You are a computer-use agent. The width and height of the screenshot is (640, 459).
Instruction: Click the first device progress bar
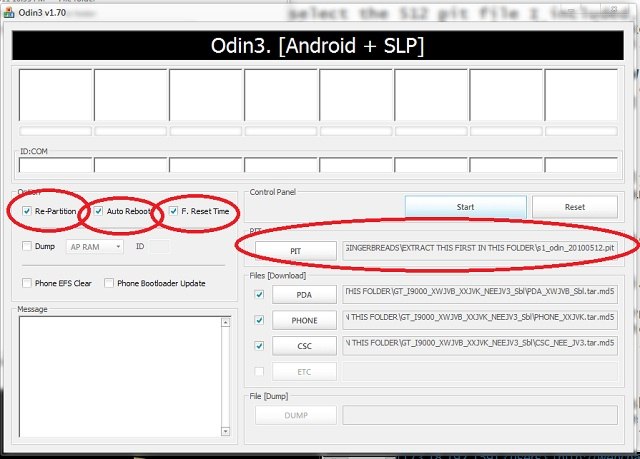pos(56,131)
